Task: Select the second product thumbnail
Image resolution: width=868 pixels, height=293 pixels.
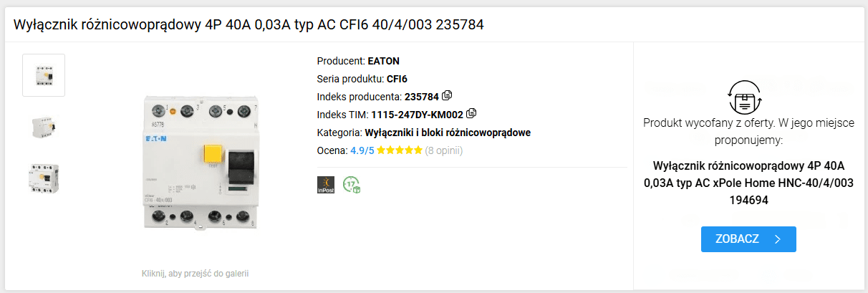Action: coord(44,126)
